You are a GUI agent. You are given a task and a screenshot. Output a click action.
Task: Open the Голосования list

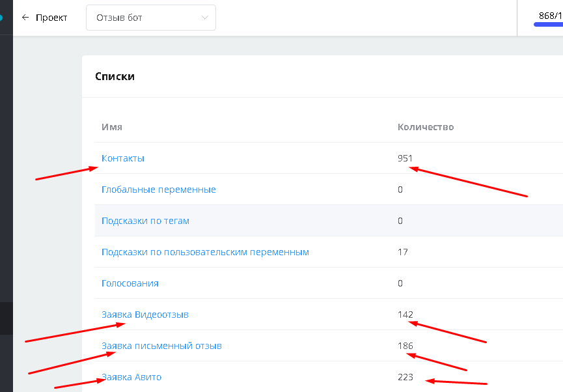point(130,283)
